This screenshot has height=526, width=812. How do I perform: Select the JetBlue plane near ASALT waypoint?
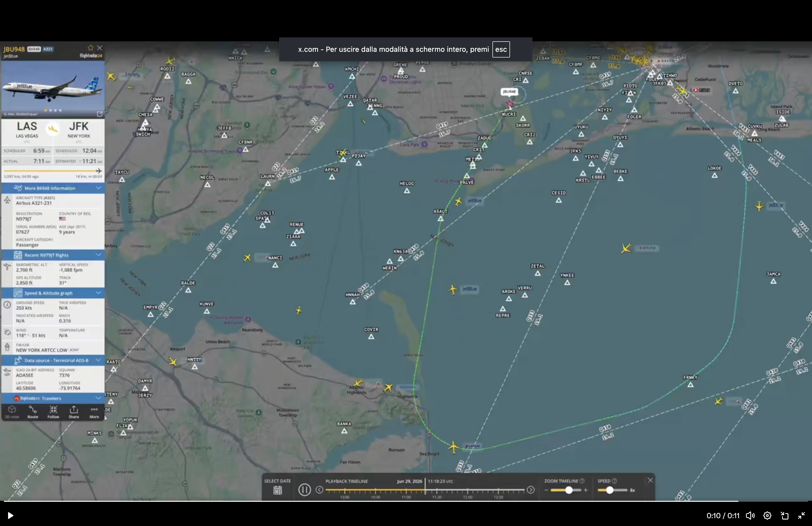[458, 201]
